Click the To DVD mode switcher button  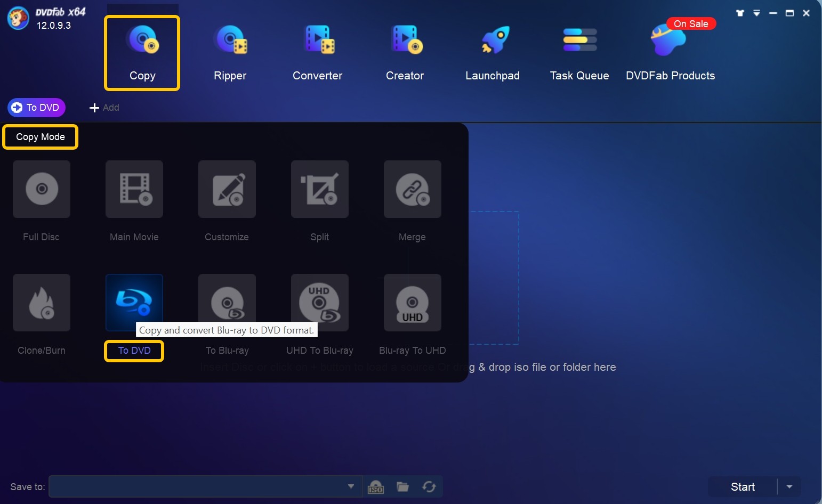tap(36, 108)
